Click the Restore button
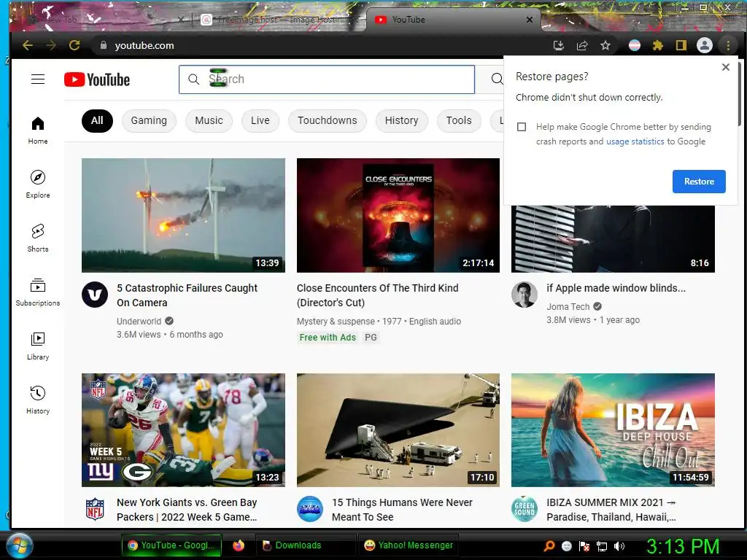The width and height of the screenshot is (747, 560). [x=699, y=182]
